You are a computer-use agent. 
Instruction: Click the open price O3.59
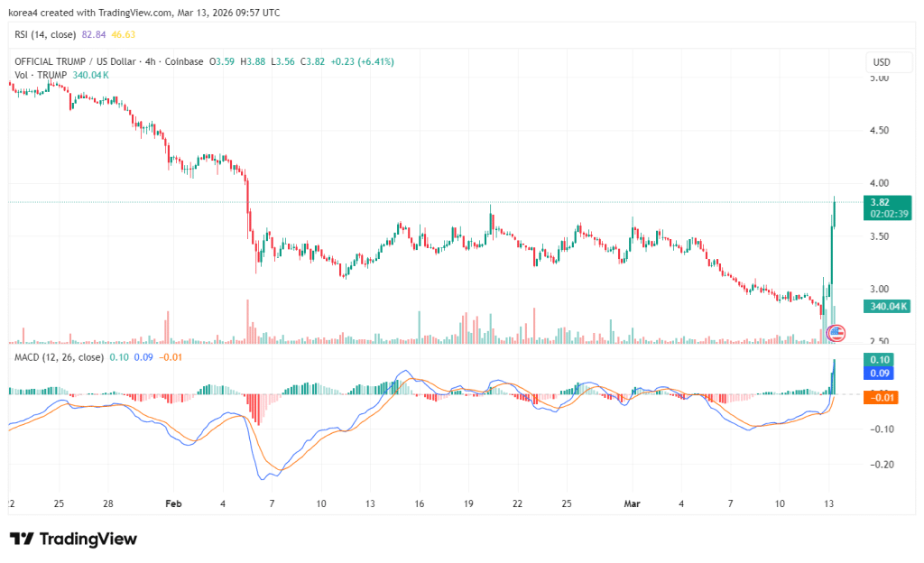point(222,61)
